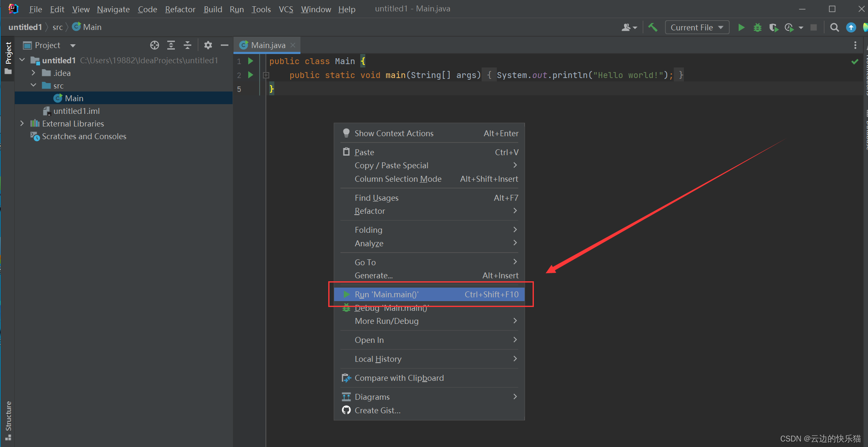Open Analyze submenu in context menu
The image size is (868, 447).
[429, 243]
